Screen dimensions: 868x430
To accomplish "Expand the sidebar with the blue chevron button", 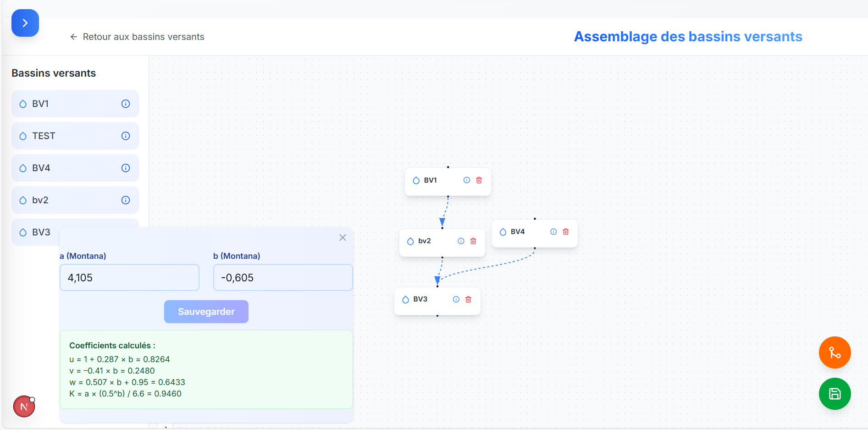I will 25,23.
